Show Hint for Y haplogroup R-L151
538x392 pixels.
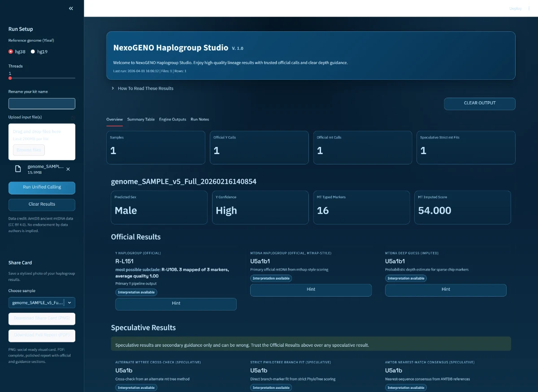(176, 304)
